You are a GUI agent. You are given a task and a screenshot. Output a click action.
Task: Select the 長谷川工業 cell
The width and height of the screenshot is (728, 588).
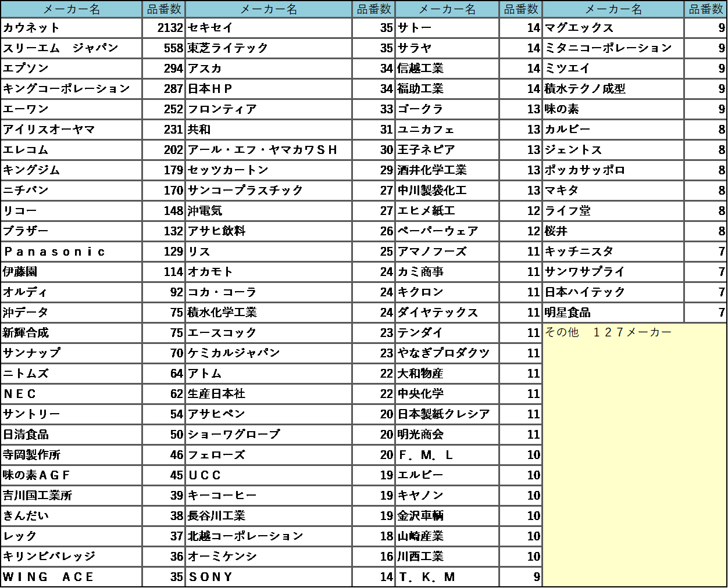click(x=269, y=516)
